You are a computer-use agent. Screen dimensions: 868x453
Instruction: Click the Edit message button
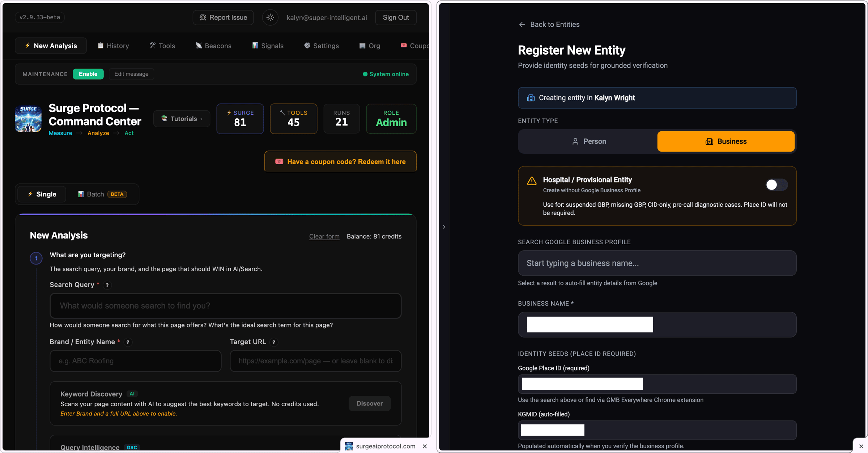[x=131, y=74]
